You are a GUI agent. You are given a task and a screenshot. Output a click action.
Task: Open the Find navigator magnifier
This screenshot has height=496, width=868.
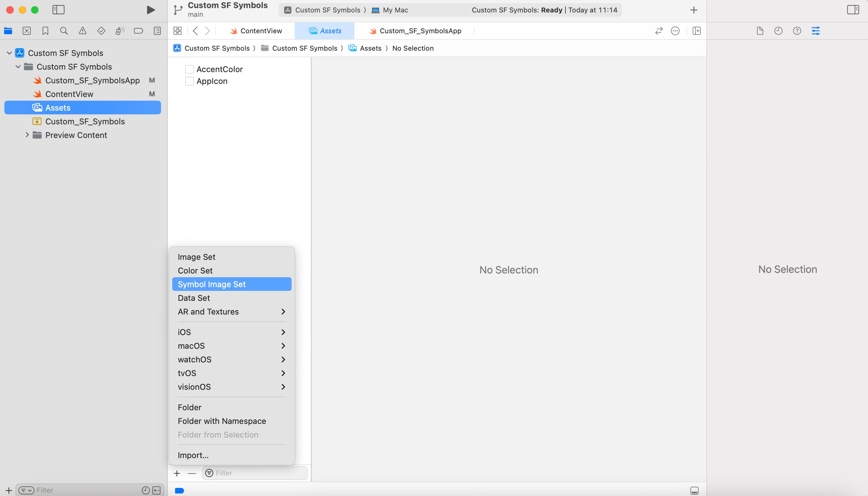tap(64, 31)
